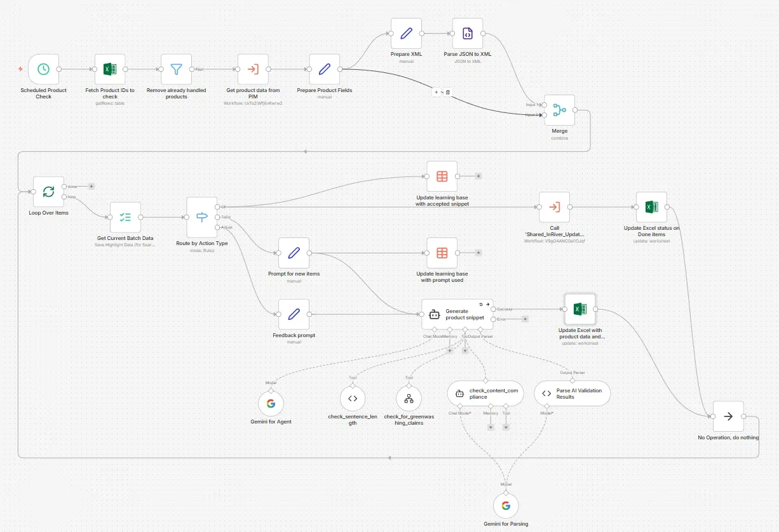This screenshot has height=532, width=779.
Task: Add node after Update learning base with accepted snippet
Action: coord(478,176)
